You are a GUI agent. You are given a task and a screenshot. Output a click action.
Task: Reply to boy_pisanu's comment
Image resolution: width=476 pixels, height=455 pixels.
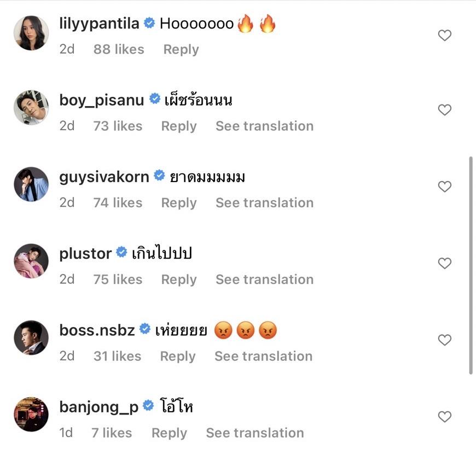(x=178, y=126)
